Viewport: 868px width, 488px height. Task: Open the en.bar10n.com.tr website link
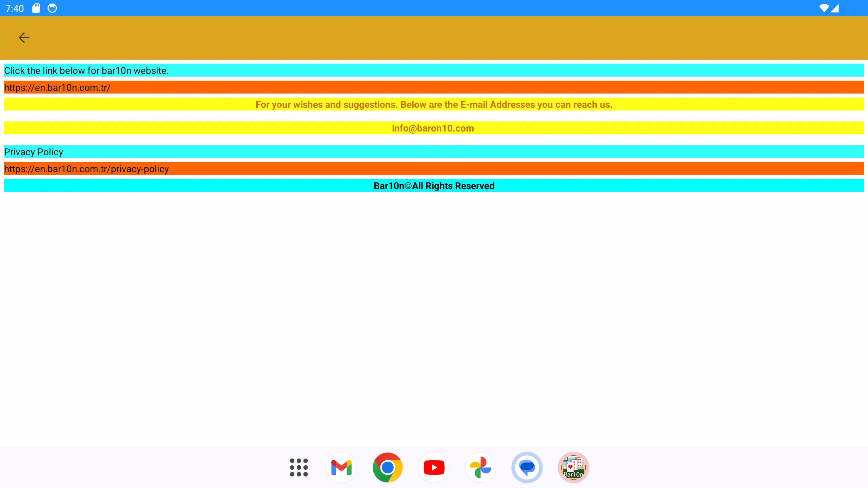point(57,87)
